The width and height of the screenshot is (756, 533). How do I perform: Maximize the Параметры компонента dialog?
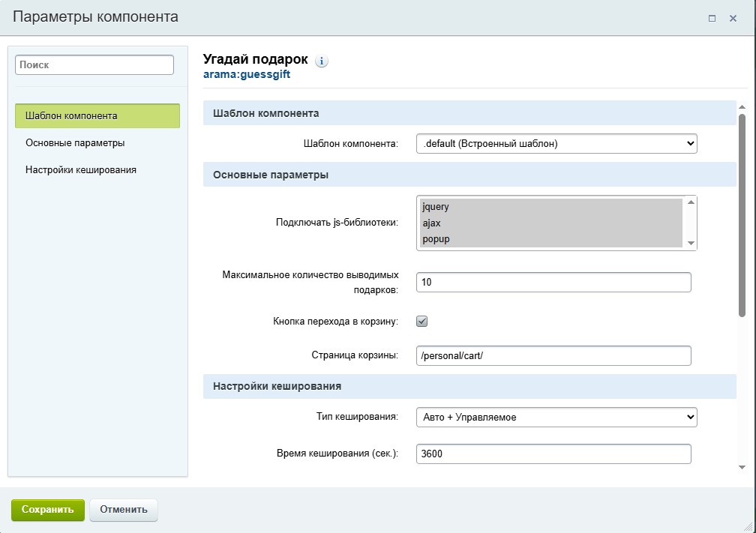pos(712,18)
